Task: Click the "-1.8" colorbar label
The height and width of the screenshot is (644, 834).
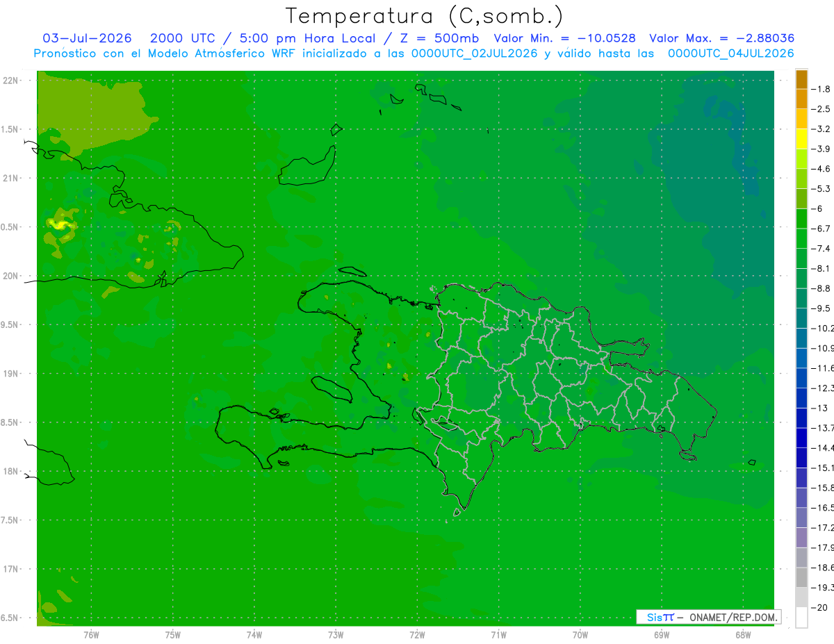Action: click(821, 89)
